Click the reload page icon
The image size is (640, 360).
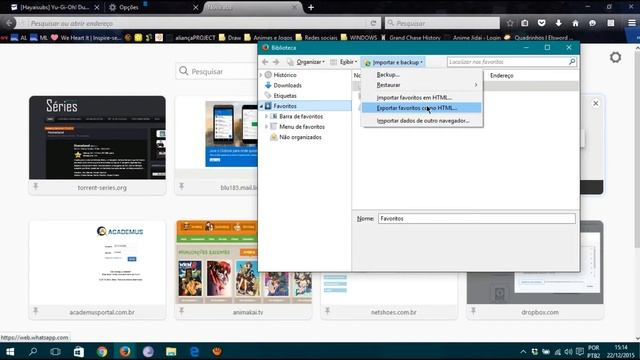pyautogui.click(x=373, y=23)
